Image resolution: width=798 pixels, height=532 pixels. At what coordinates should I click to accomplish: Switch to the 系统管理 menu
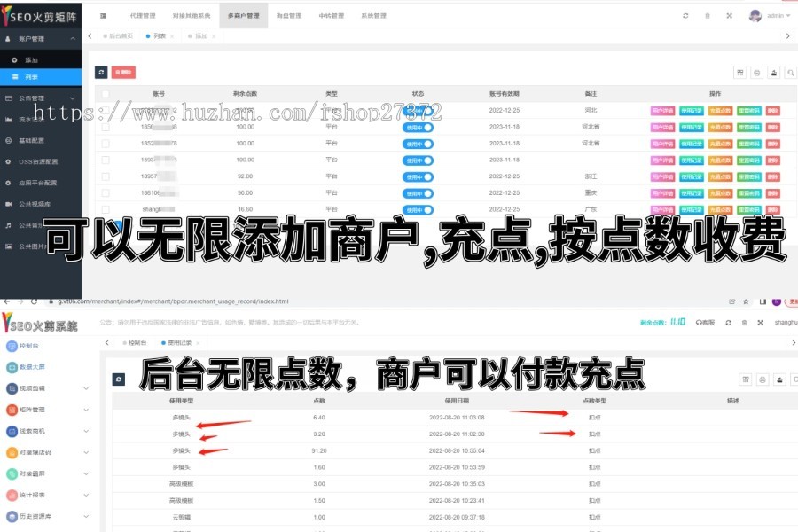click(375, 15)
